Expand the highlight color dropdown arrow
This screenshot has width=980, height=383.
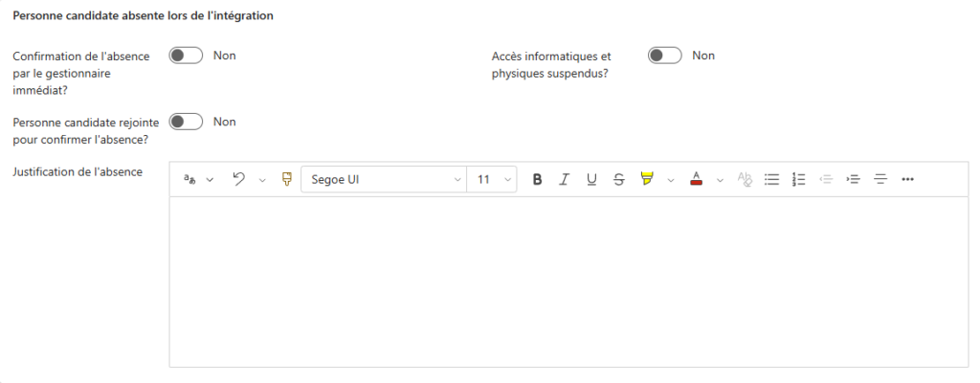(670, 179)
